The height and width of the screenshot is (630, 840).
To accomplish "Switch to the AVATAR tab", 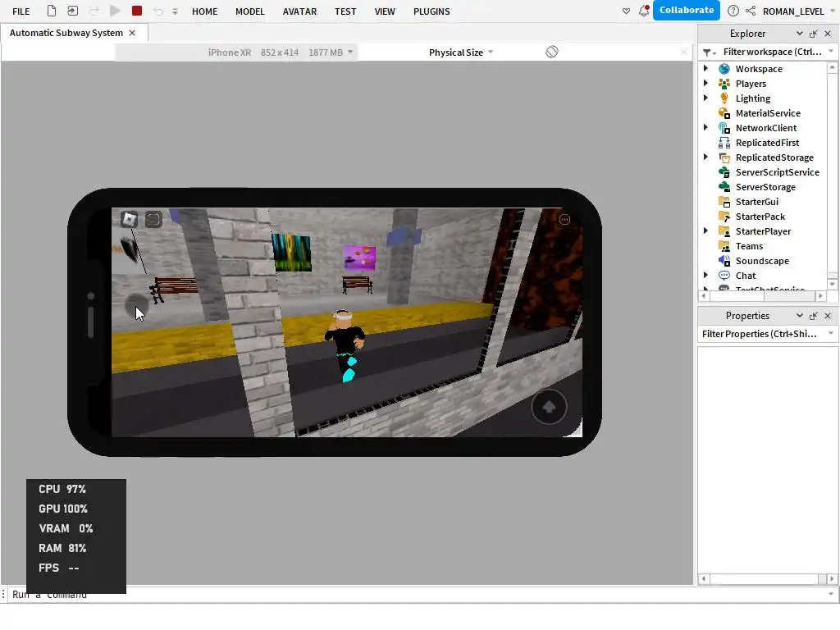I will coord(299,11).
